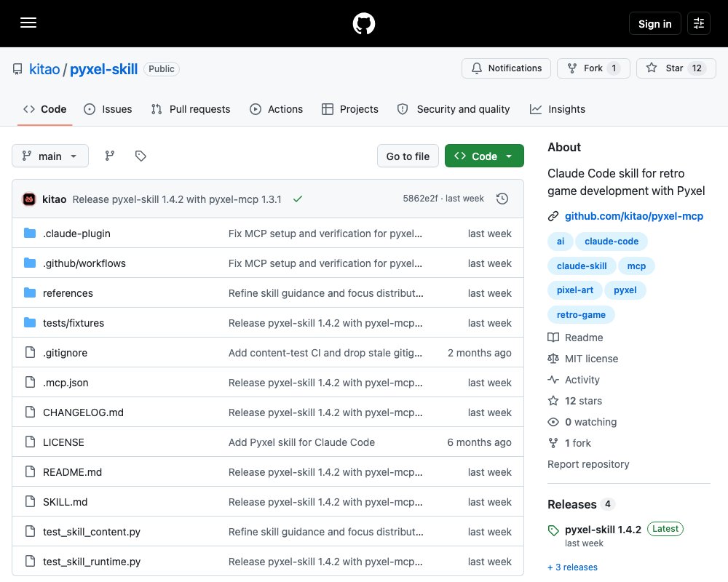Open the SKILL.md file

(x=65, y=502)
